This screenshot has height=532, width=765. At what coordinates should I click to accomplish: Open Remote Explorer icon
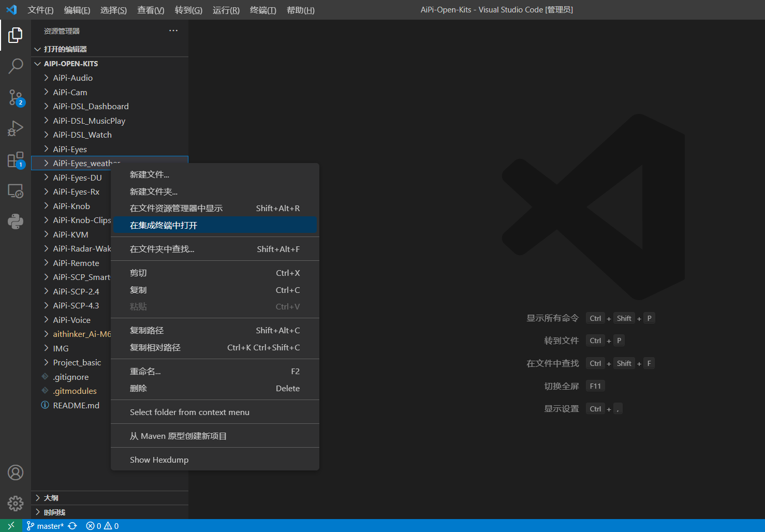tap(16, 191)
